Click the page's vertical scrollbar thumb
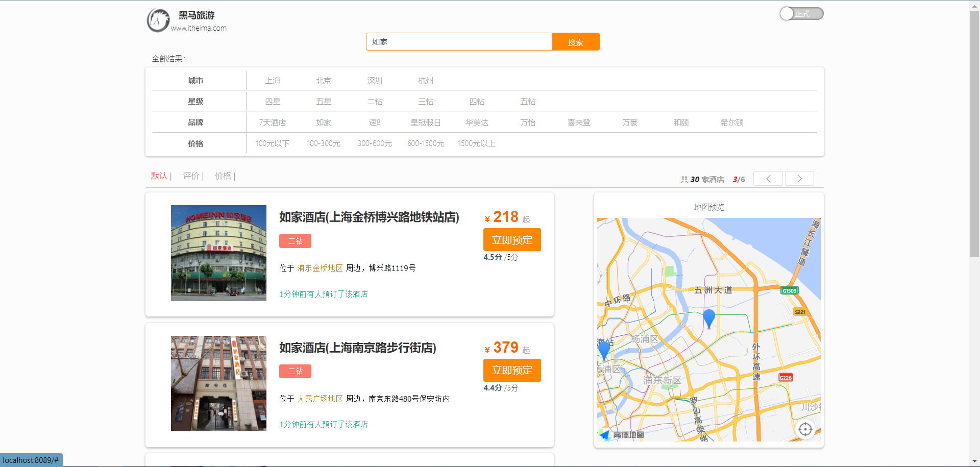980x467 pixels. [974, 134]
